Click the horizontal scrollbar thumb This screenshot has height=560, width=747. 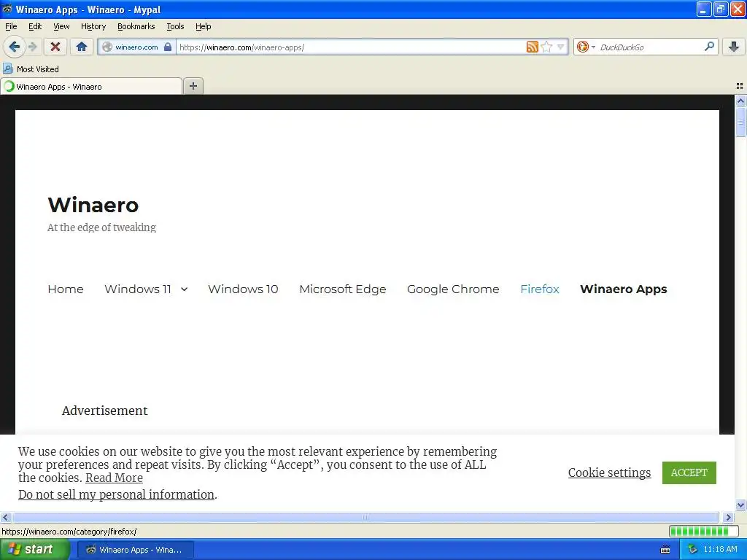(x=365, y=517)
